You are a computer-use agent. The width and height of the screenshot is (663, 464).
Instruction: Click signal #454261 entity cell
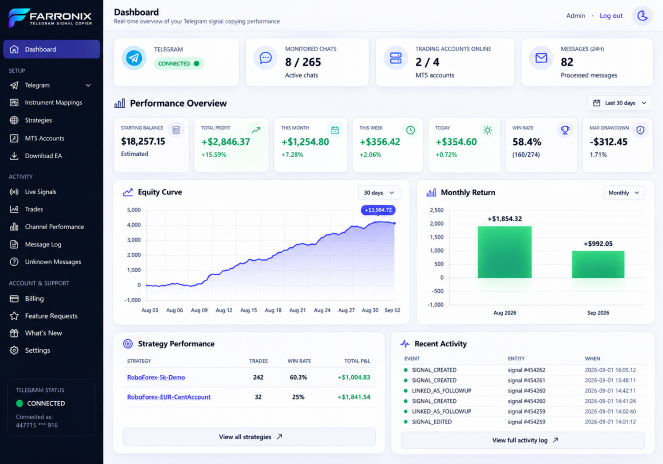point(526,380)
